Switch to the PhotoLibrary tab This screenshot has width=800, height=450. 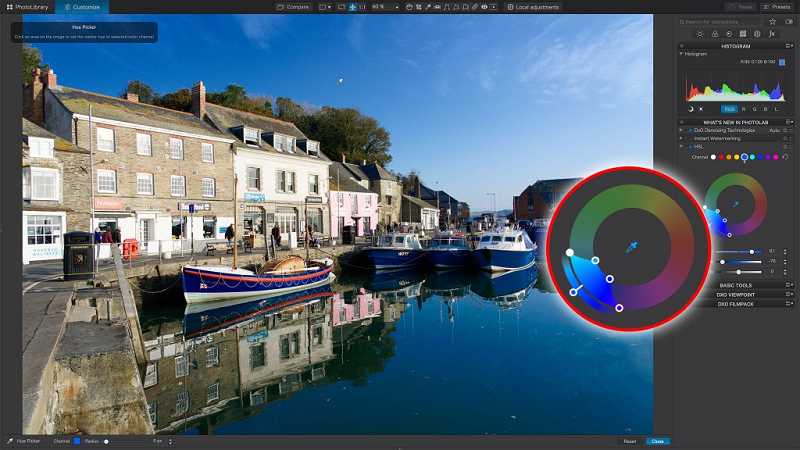30,7
